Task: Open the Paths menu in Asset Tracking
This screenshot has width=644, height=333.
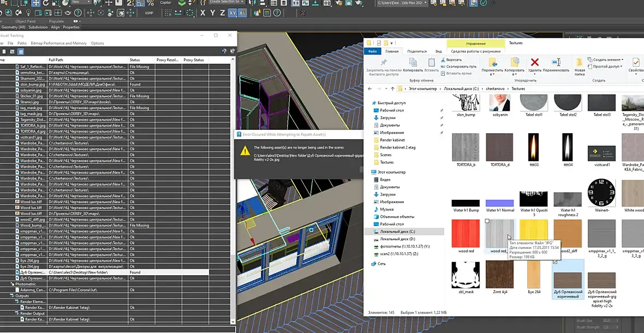Action: [22, 43]
